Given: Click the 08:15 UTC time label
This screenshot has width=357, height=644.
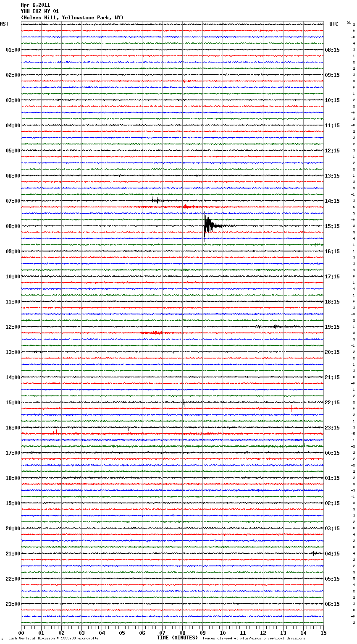Looking at the screenshot, I should [332, 50].
